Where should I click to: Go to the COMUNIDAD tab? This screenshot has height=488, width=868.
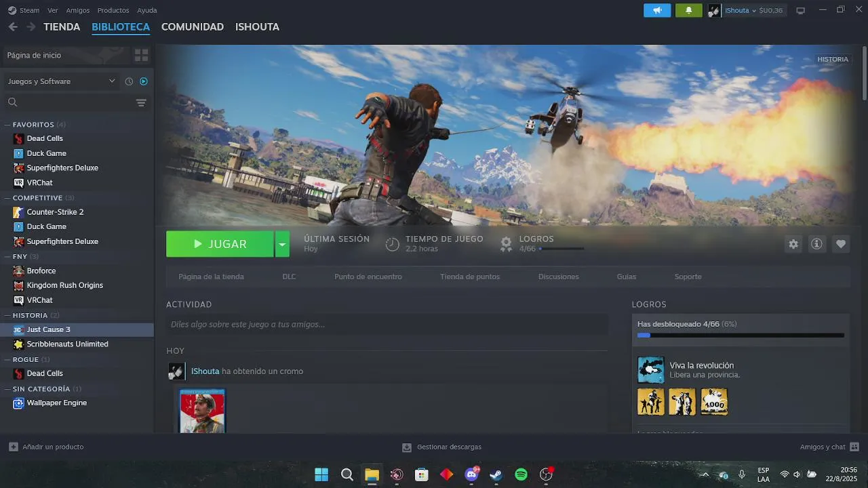pyautogui.click(x=193, y=27)
